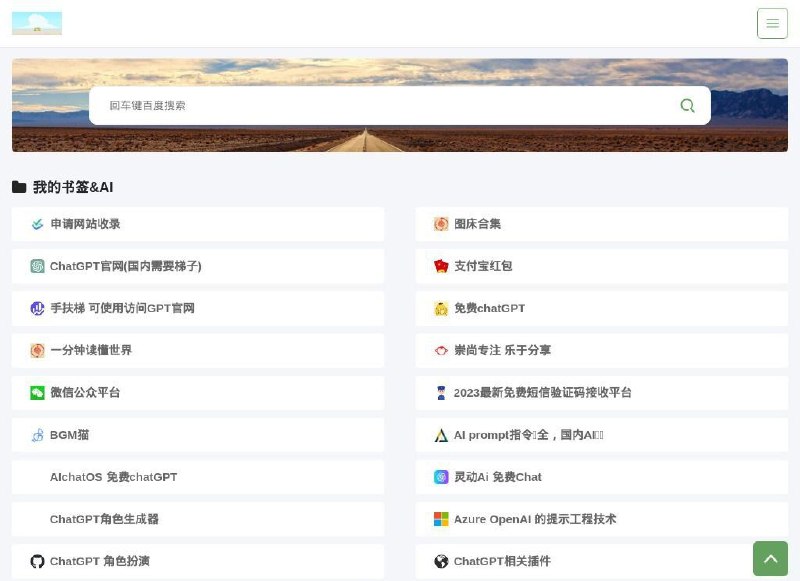
Task: Click the folder icon before 我的书签&AI heading
Action: click(19, 186)
